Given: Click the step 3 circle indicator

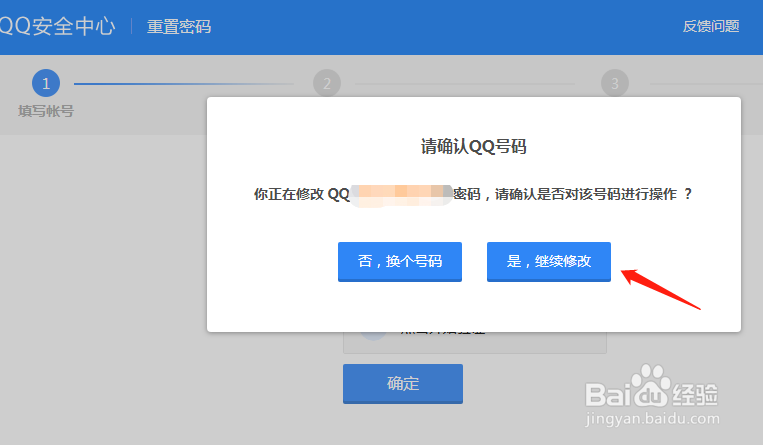Looking at the screenshot, I should [x=615, y=83].
